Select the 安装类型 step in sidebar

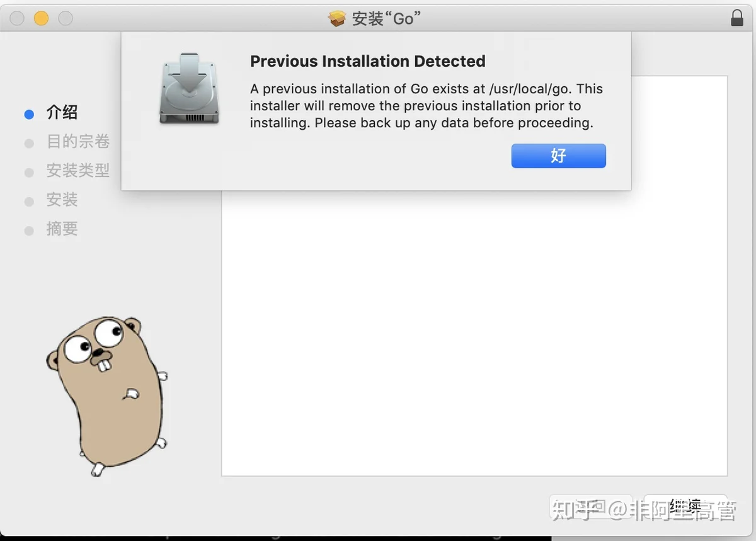point(78,171)
